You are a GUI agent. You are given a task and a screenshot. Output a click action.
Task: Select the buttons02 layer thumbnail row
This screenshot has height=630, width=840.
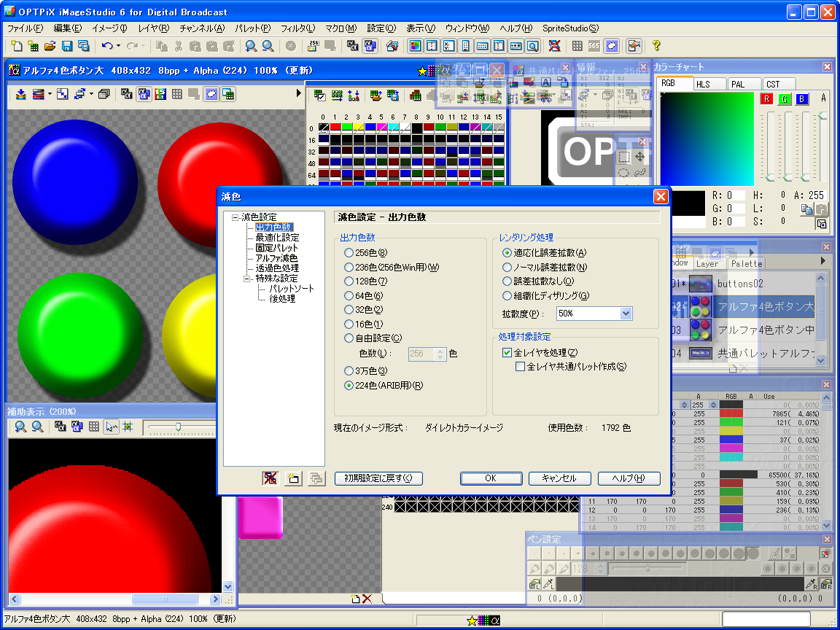point(742,284)
